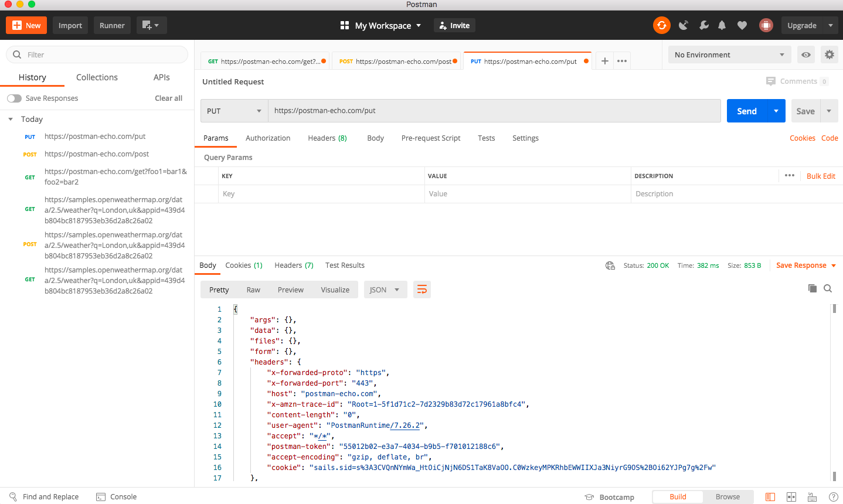Click the heart icon in header
This screenshot has width=843, height=504.
(x=742, y=25)
